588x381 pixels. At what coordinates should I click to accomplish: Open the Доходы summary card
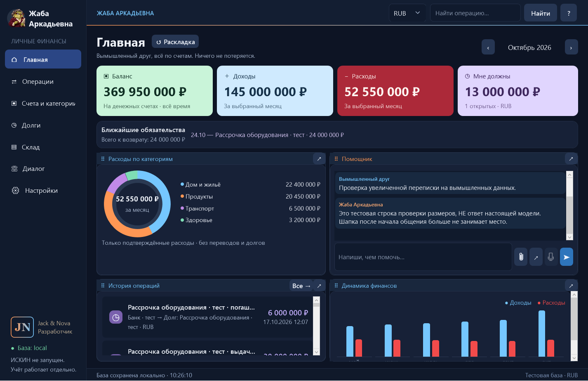pyautogui.click(x=275, y=91)
